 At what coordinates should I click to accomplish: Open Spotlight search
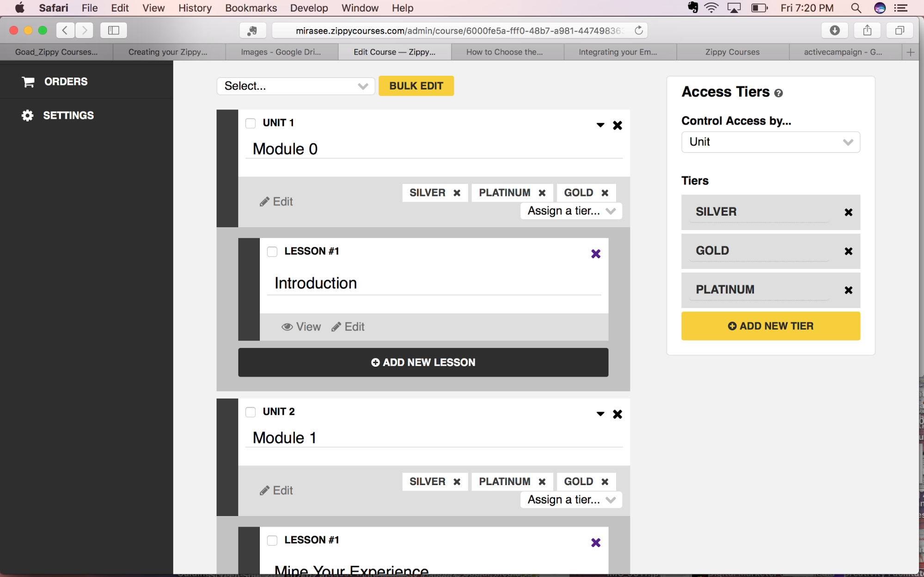tap(856, 8)
